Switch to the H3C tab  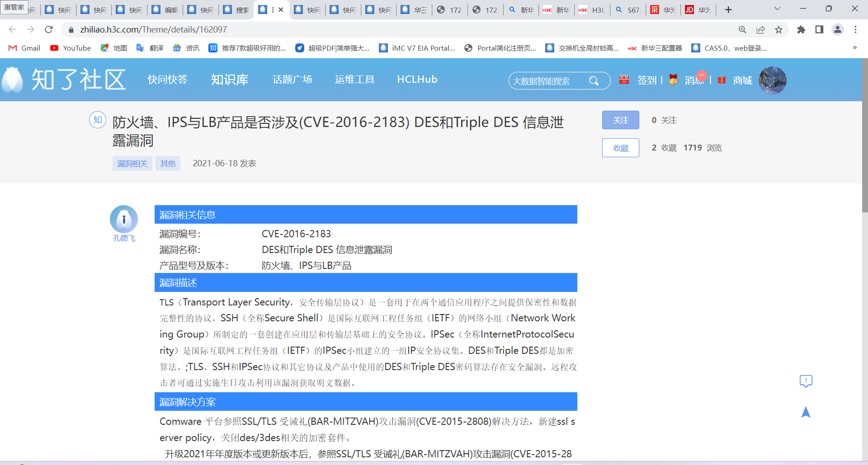coord(592,10)
